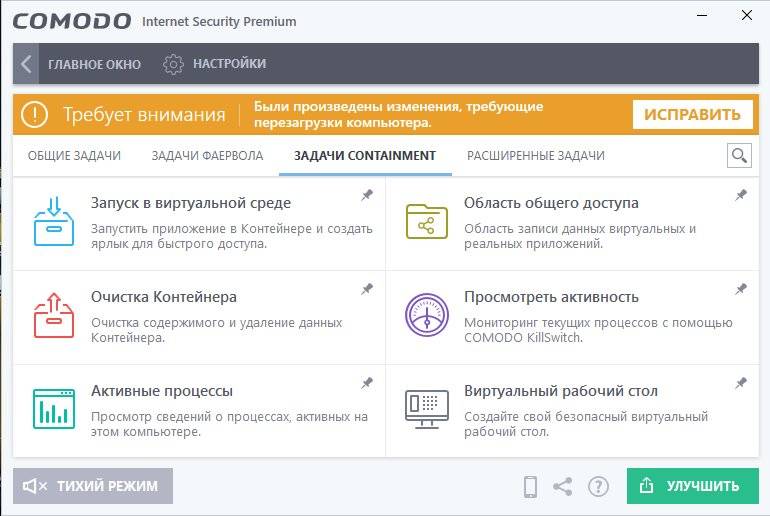Open ГЛАВНОЕ ОКНО main window link
This screenshot has height=516, width=770.
94,64
